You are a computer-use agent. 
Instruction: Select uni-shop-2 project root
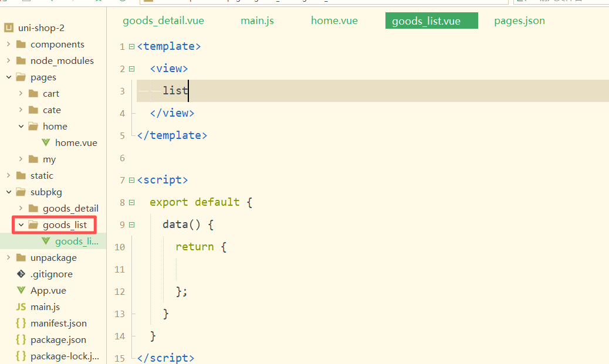click(41, 28)
